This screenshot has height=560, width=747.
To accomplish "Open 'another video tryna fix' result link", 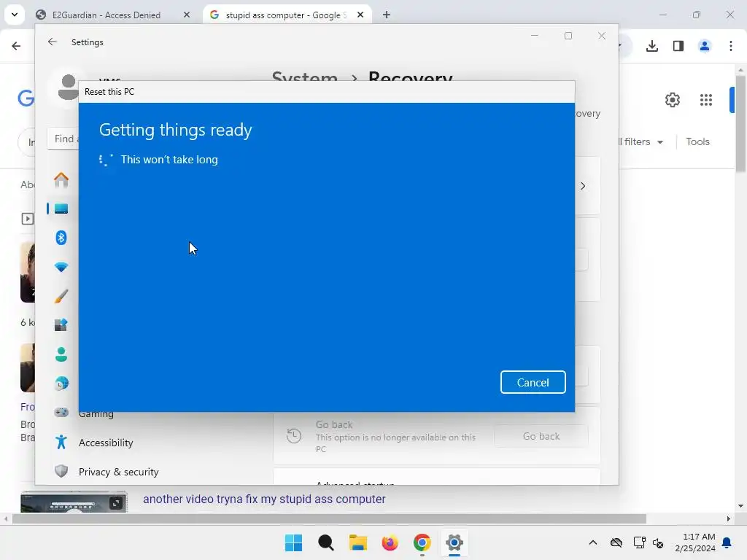I will point(264,499).
